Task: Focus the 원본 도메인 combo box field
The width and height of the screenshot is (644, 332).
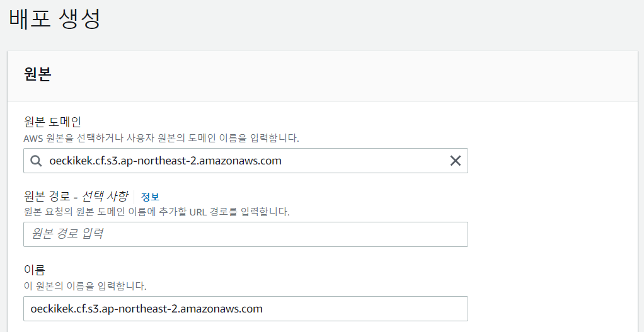Action: pyautogui.click(x=246, y=161)
